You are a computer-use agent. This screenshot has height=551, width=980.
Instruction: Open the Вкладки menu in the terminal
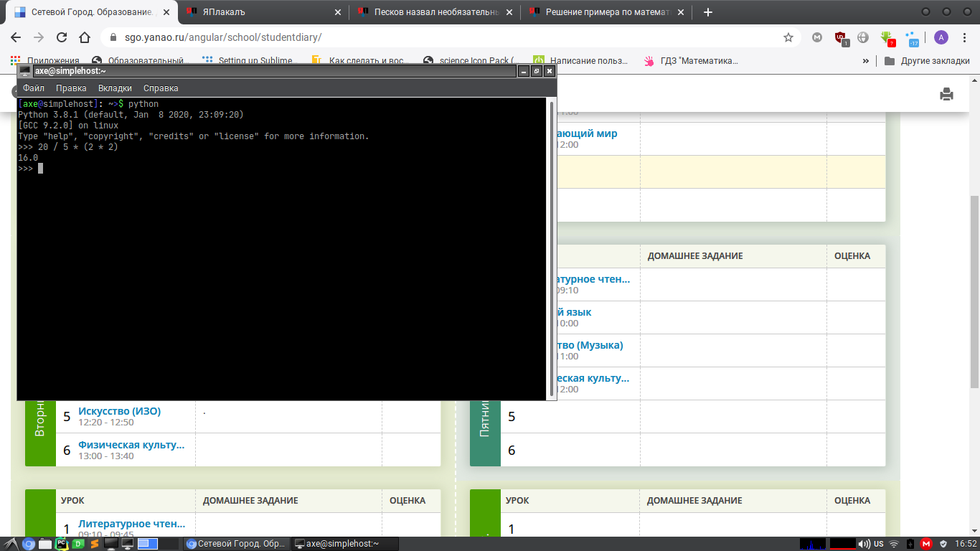[x=115, y=88]
